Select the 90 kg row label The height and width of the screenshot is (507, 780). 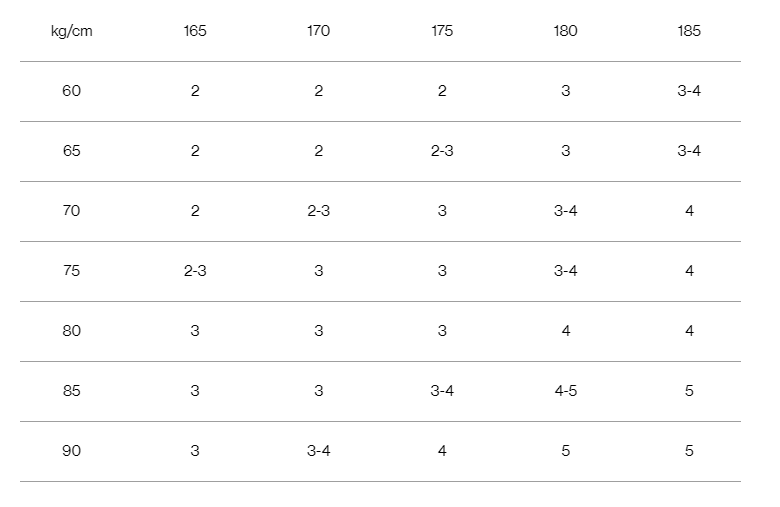[x=71, y=451]
